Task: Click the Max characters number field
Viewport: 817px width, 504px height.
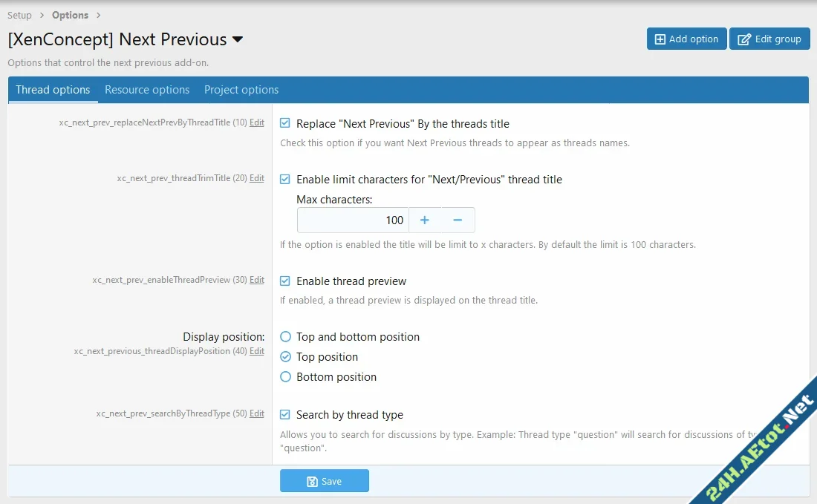Action: click(x=353, y=220)
